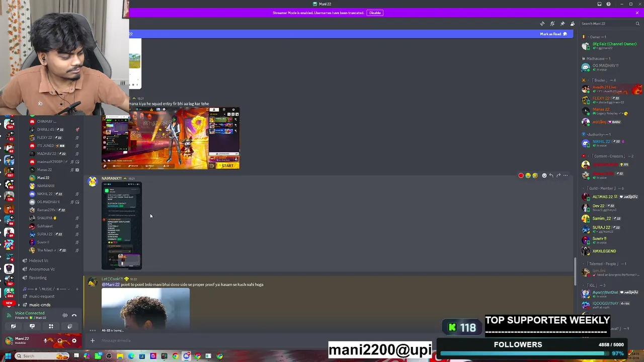Click Mark as Read on the blue bar
The image size is (644, 362).
click(553, 34)
